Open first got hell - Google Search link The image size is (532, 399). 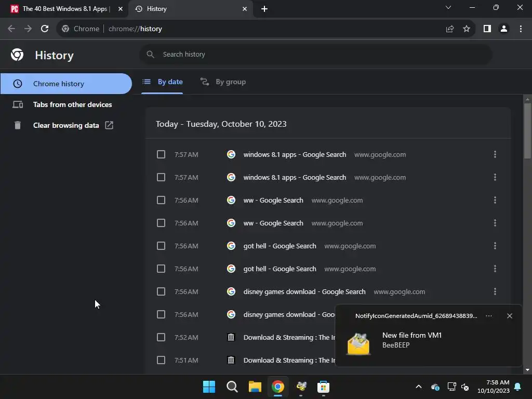coord(280,246)
